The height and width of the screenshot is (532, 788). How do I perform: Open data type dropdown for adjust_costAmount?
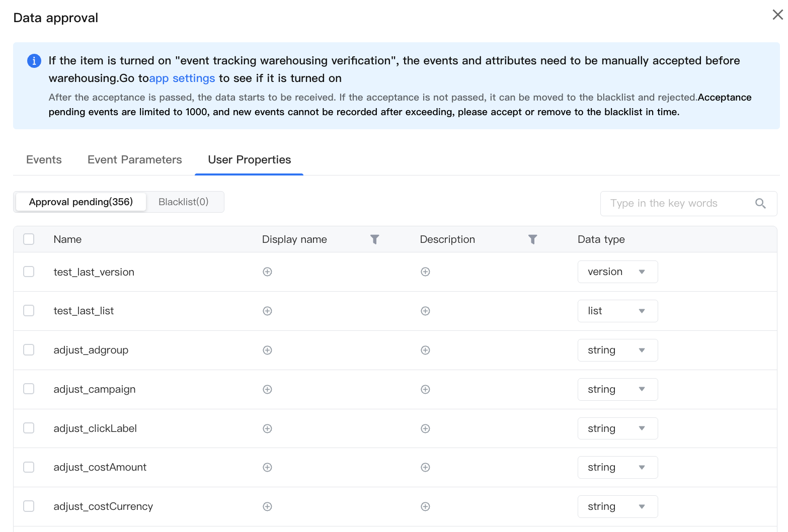(617, 467)
